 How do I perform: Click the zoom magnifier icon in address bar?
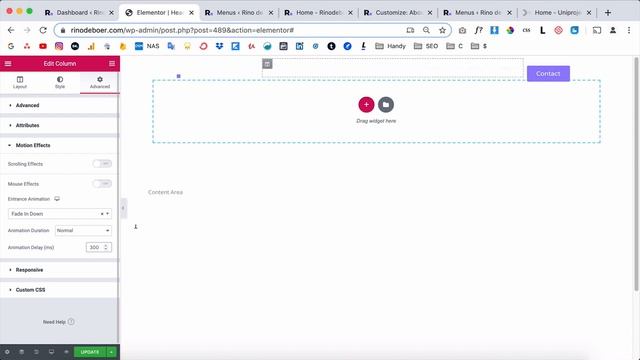tap(426, 30)
